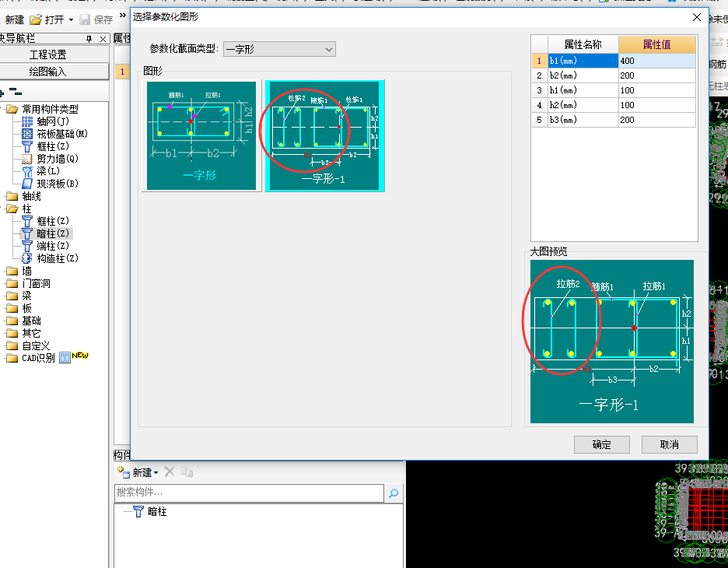The height and width of the screenshot is (568, 728).
Task: Expand the 墙 folder in the navigation tree
Action: click(27, 272)
